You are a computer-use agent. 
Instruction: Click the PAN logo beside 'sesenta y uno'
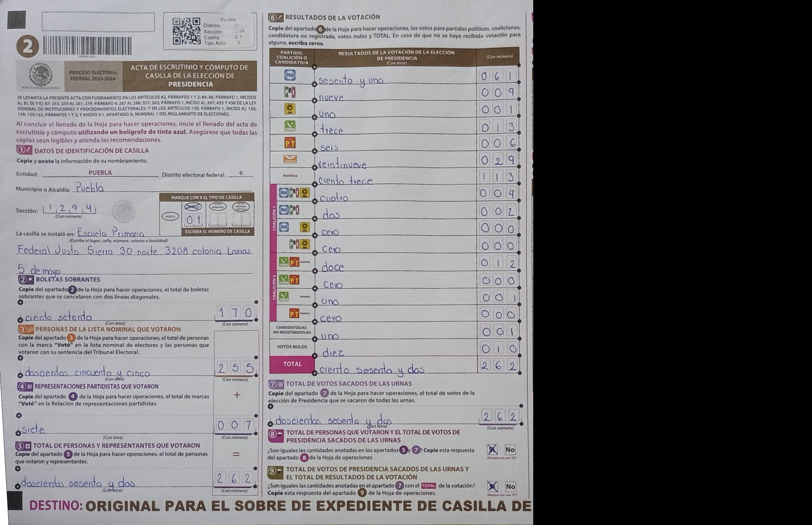290,75
